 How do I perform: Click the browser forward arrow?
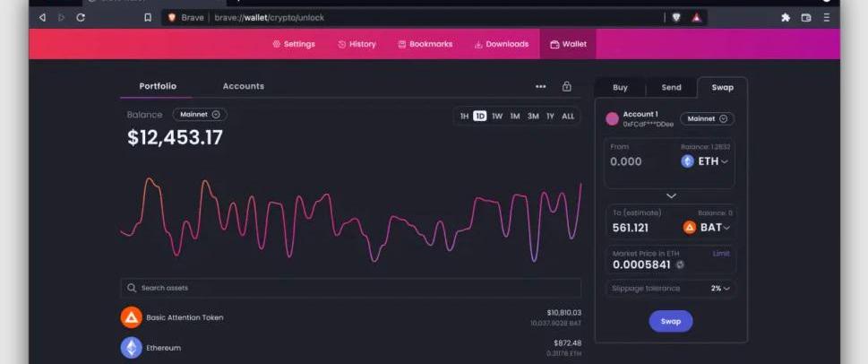62,18
